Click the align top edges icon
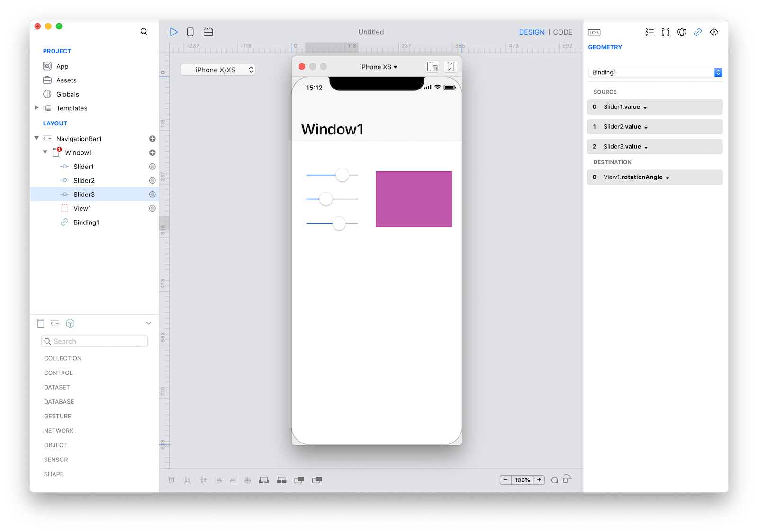Screen dimensions: 758x532 coord(171,480)
